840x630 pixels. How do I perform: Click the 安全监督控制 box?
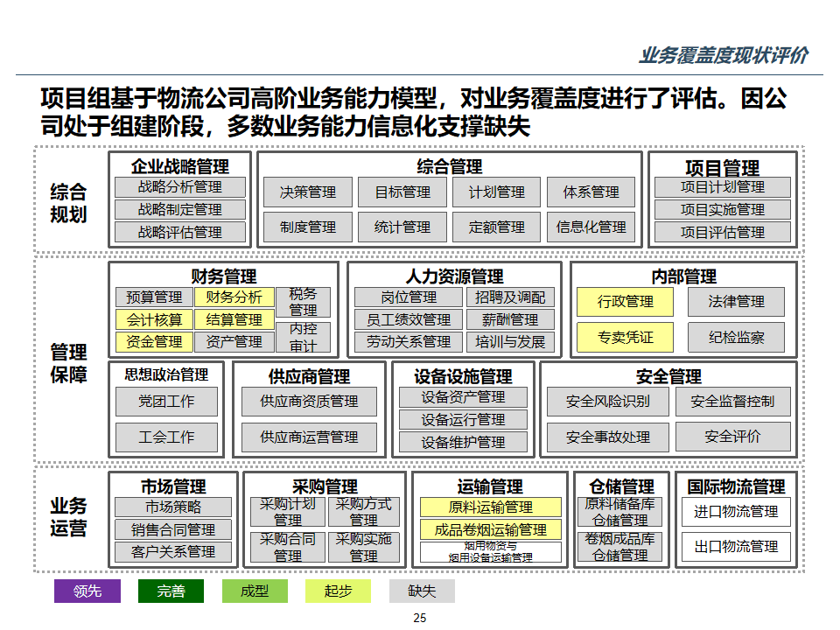click(x=733, y=402)
